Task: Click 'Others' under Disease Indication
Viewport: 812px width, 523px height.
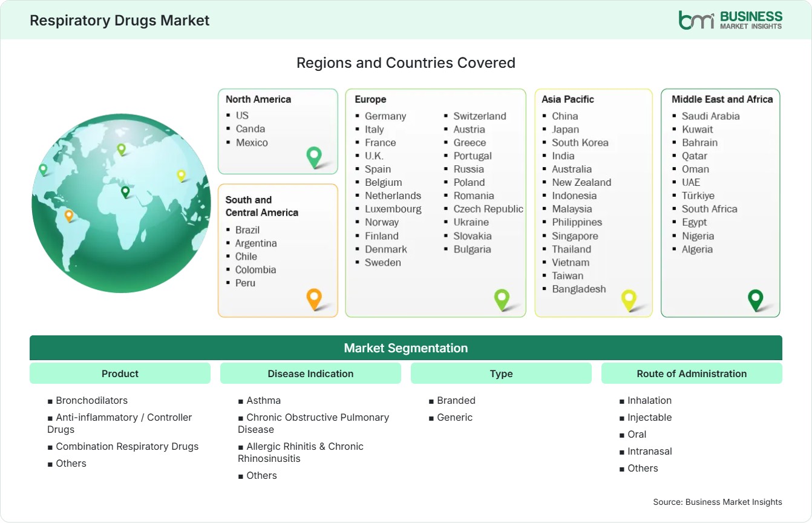Action: tap(262, 475)
